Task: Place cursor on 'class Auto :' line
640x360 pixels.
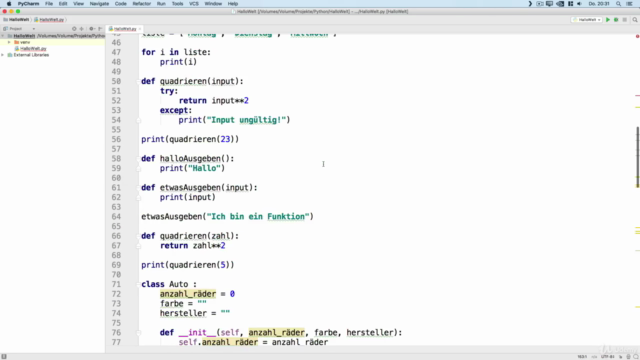Action: (x=169, y=284)
